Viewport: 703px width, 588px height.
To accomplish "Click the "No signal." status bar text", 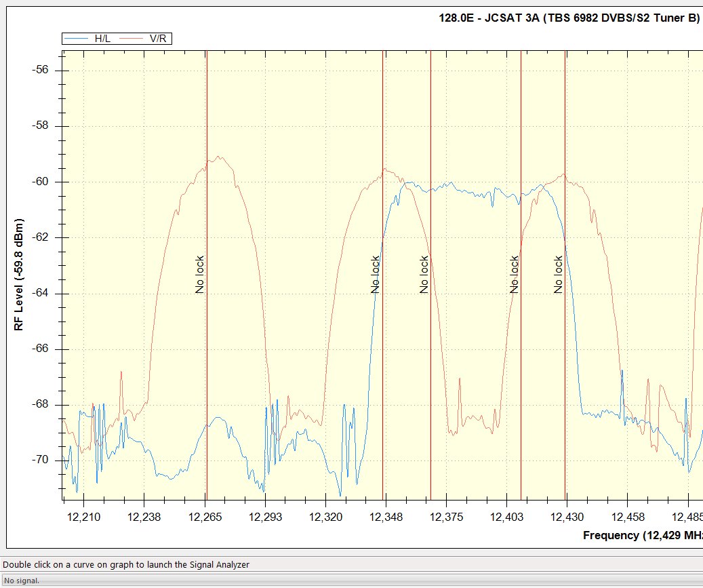I will [x=22, y=581].
